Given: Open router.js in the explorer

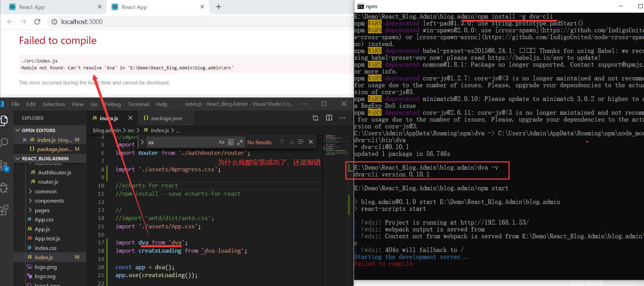Looking at the screenshot, I should (x=48, y=182).
